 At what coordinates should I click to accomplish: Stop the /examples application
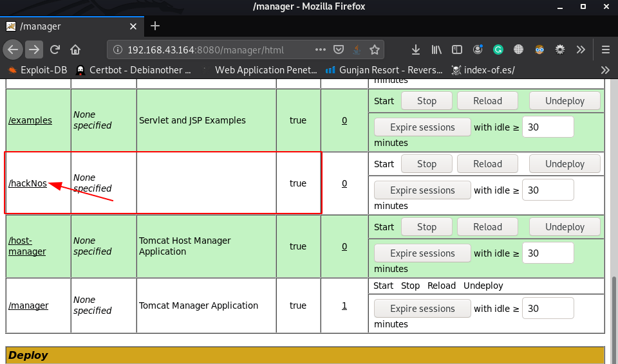[426, 101]
